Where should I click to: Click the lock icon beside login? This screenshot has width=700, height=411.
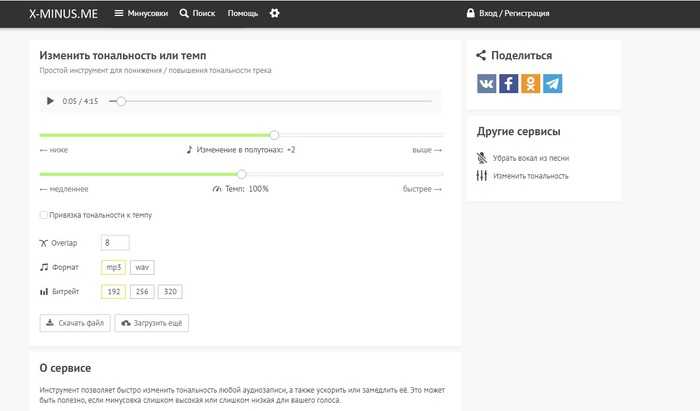(x=471, y=13)
